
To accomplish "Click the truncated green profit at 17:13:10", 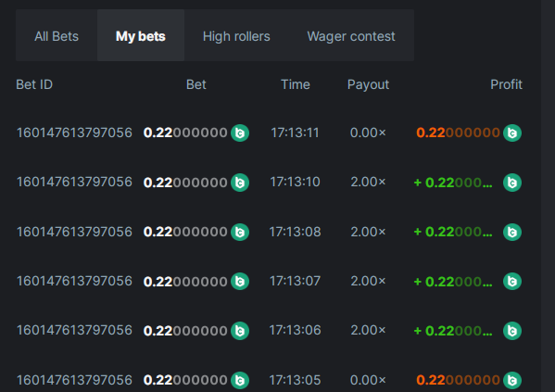I will 453,183.
